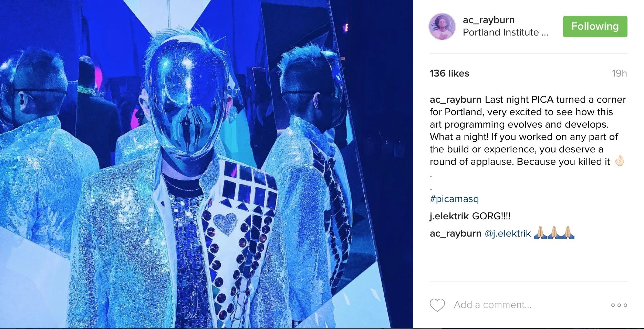Open the three-dots more options menu

point(619,305)
